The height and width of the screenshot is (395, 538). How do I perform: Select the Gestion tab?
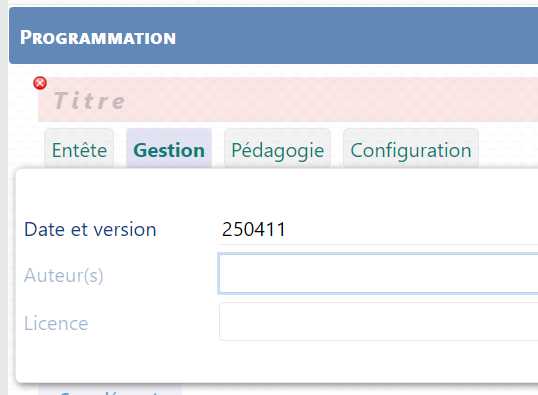point(169,150)
